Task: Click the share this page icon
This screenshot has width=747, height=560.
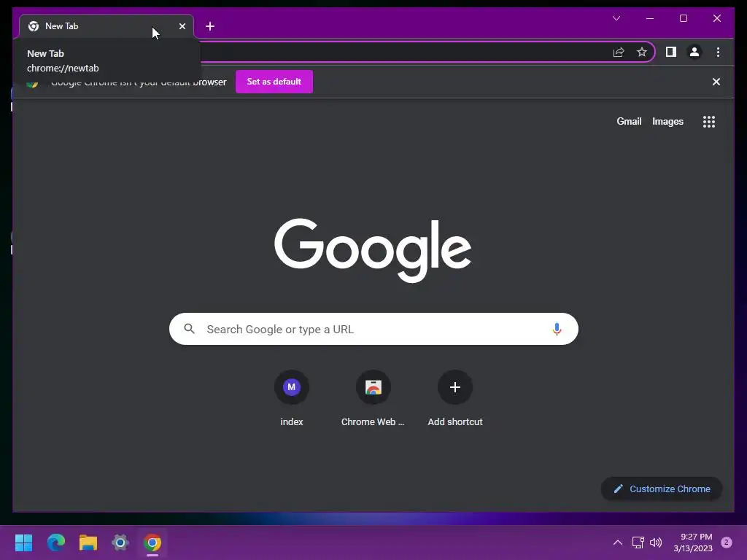Action: (x=619, y=52)
